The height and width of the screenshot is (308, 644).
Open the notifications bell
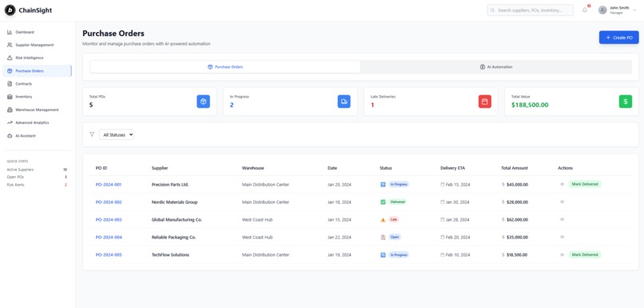pos(585,10)
